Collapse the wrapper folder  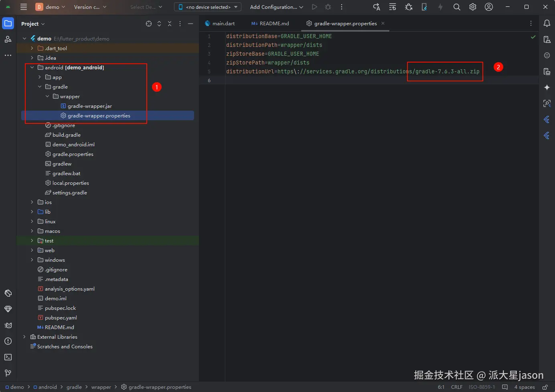coord(47,96)
